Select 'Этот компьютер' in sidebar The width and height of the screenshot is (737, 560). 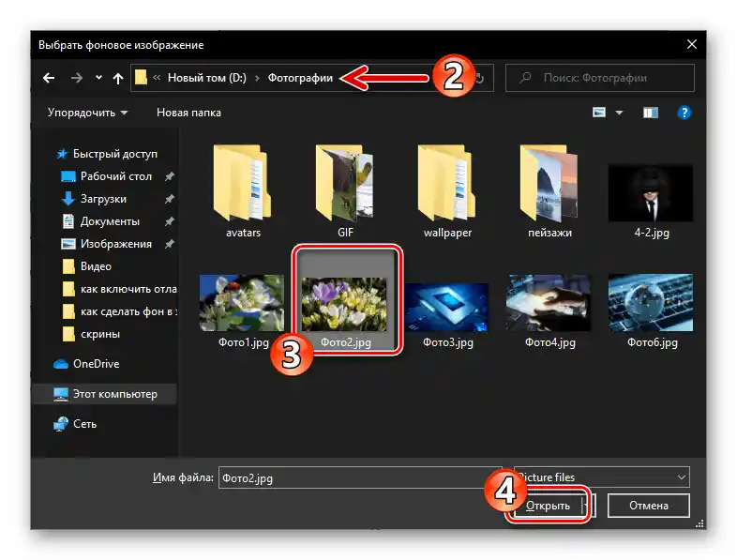point(105,394)
